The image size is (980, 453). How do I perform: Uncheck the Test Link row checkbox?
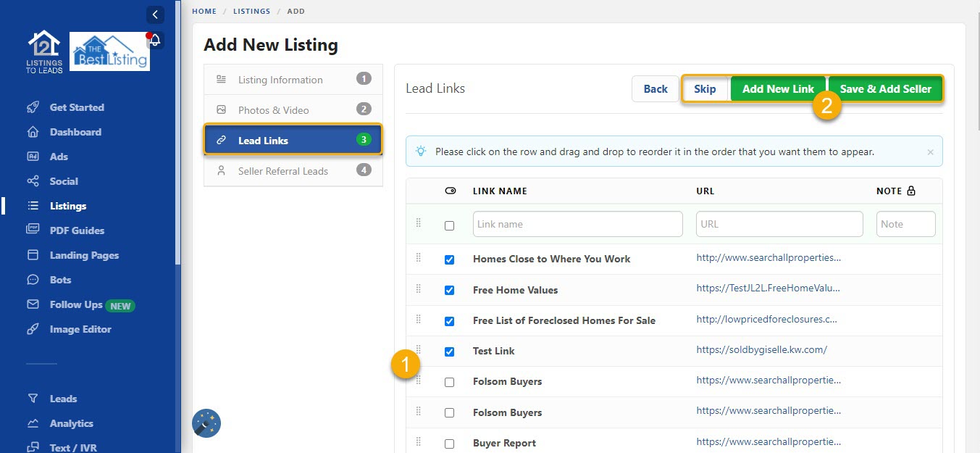point(449,351)
